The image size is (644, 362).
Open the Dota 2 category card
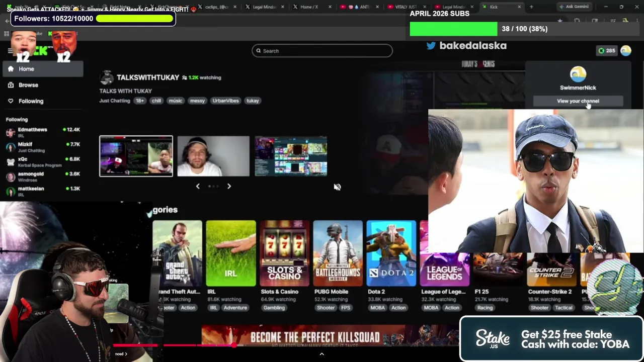391,253
